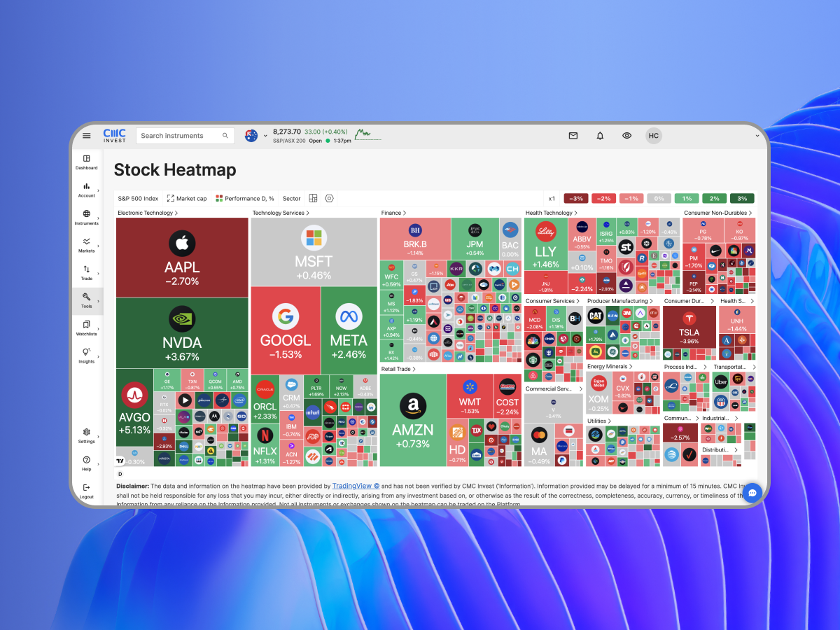Viewport: 840px width, 630px height.
Task: Click the x1 multiplier button
Action: tap(552, 199)
